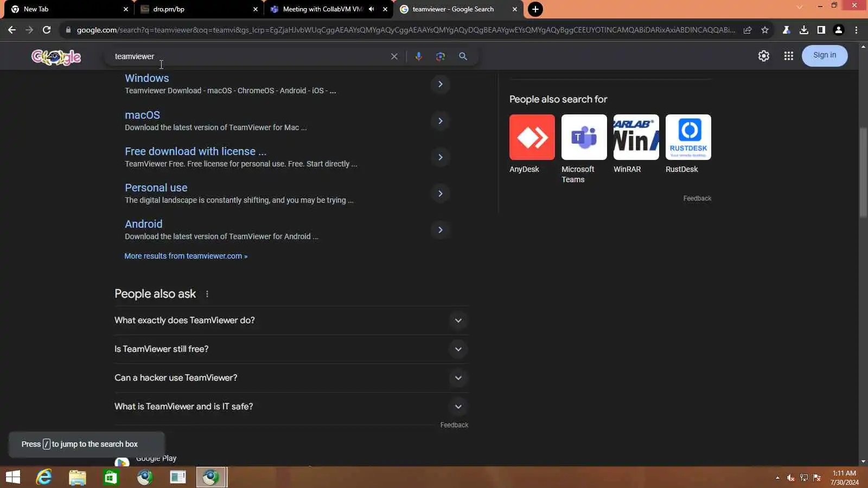The image size is (868, 488).
Task: Open Google quick settings gear
Action: click(x=764, y=56)
